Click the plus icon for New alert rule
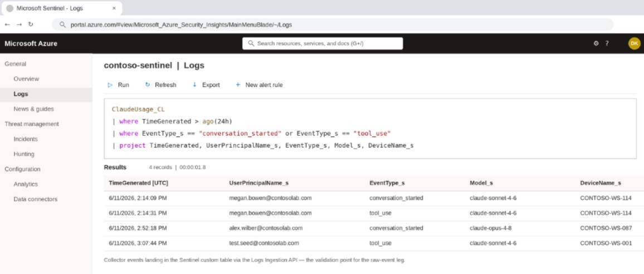Viewport: 644px width, 274px height. [x=238, y=85]
